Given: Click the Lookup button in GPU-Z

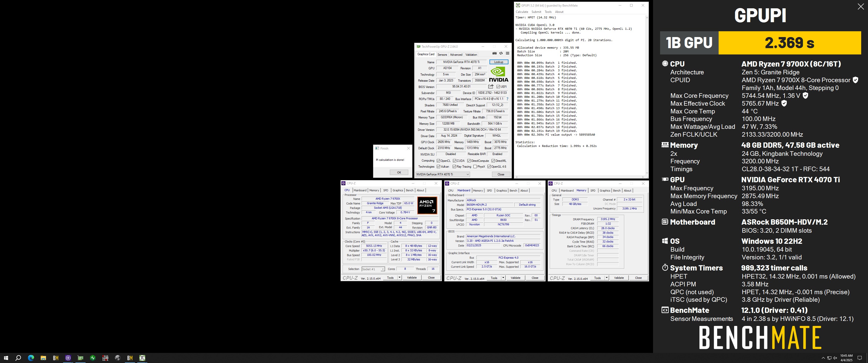Looking at the screenshot, I should pos(499,62).
